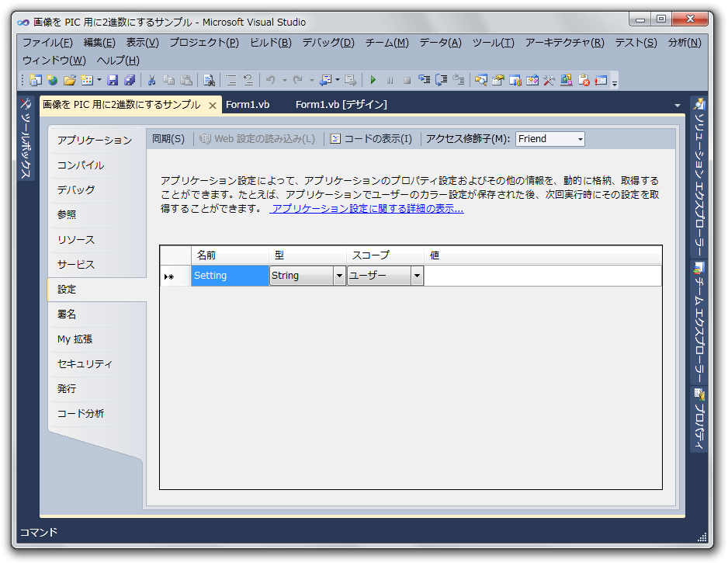Switch to the Form1.vb tab
The height and width of the screenshot is (563, 728).
pos(248,105)
